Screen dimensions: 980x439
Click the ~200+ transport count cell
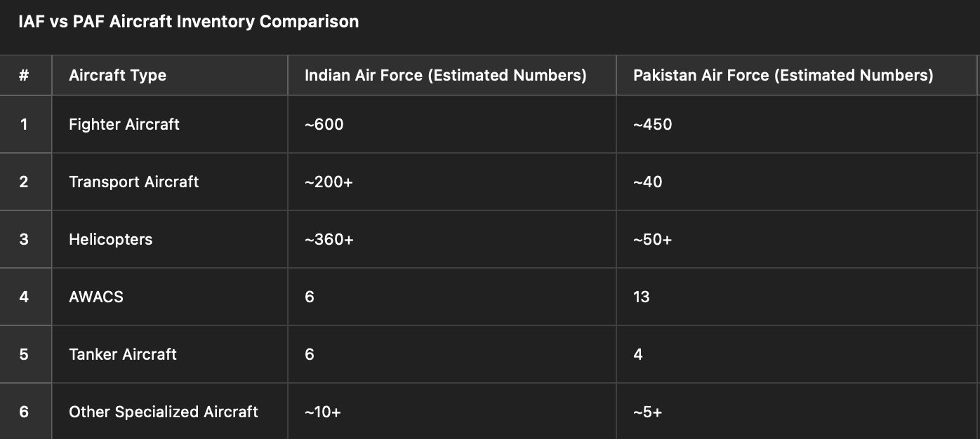coord(452,182)
